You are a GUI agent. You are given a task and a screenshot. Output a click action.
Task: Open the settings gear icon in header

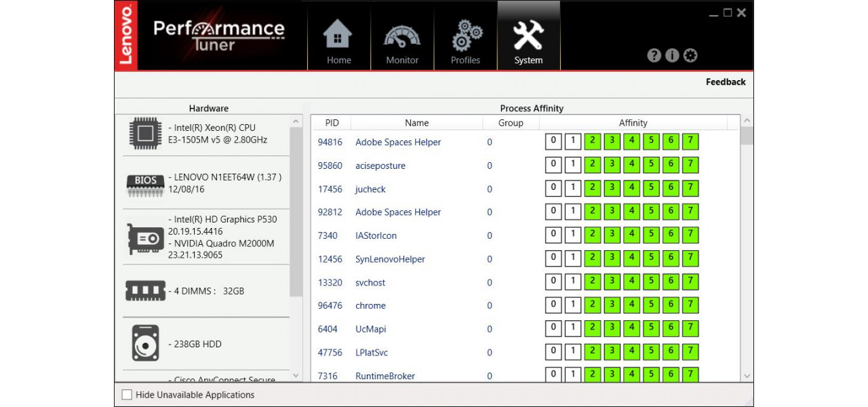[690, 56]
